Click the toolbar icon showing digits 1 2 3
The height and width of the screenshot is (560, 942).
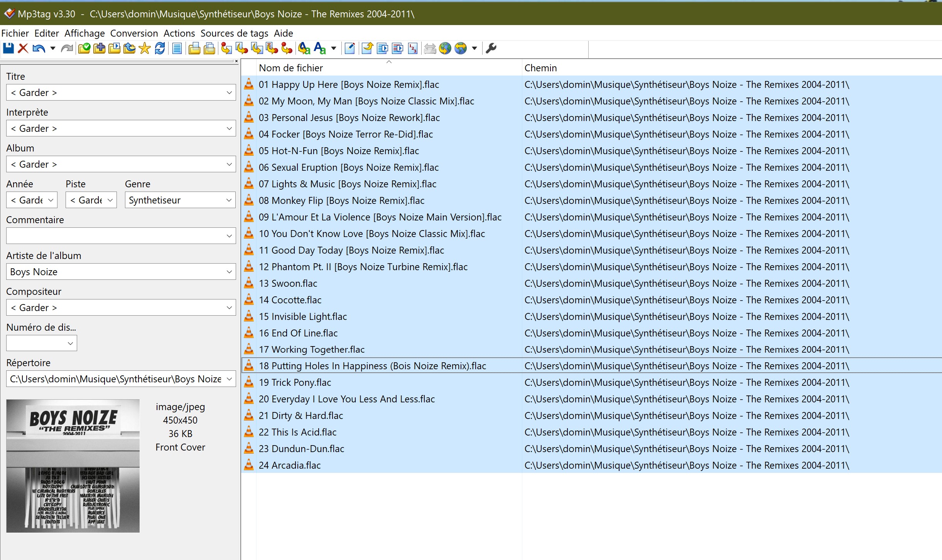coord(413,48)
